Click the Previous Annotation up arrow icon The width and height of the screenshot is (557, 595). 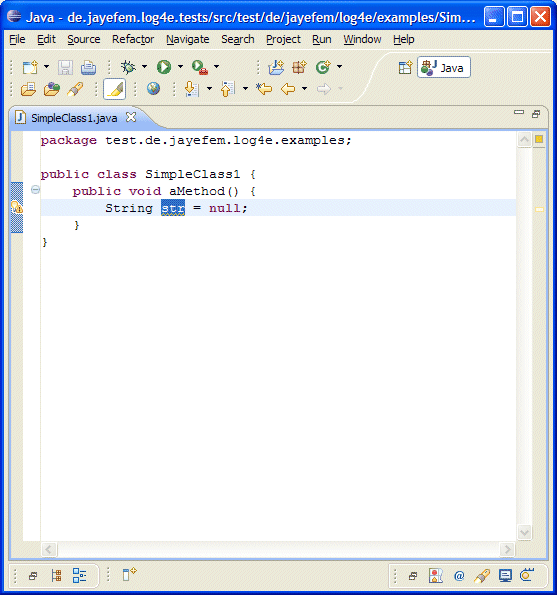(x=228, y=89)
